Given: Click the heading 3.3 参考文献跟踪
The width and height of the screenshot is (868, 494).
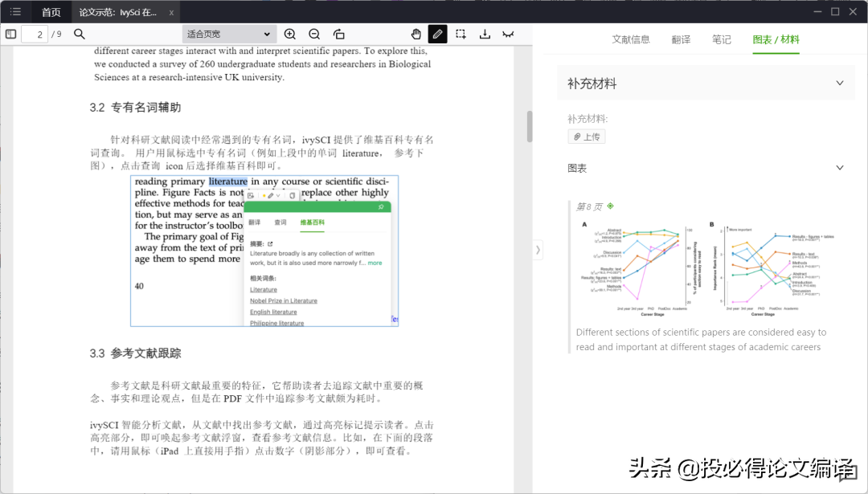Looking at the screenshot, I should tap(135, 353).
